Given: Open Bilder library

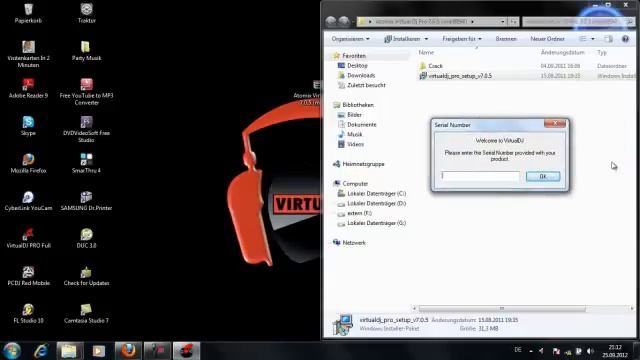Looking at the screenshot, I should tap(354, 115).
